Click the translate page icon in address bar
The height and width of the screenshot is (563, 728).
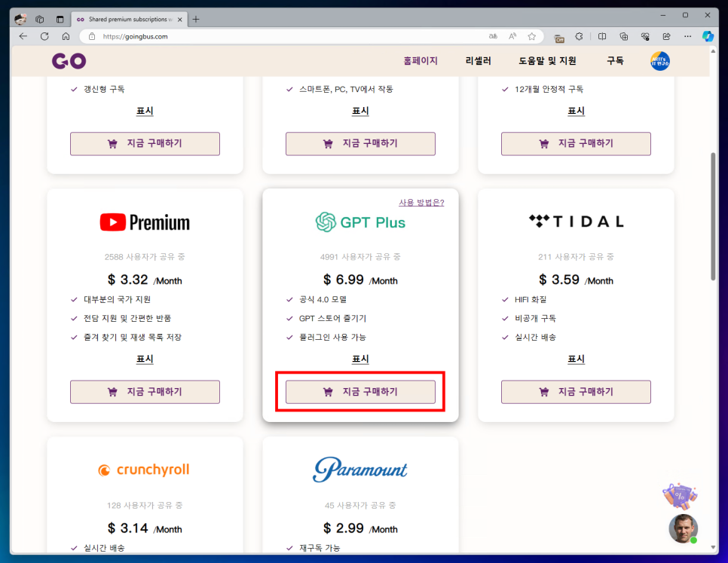point(493,36)
